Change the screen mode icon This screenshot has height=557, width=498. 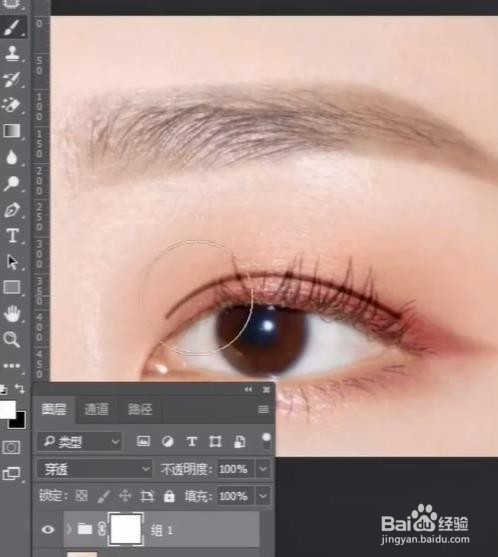click(x=11, y=474)
